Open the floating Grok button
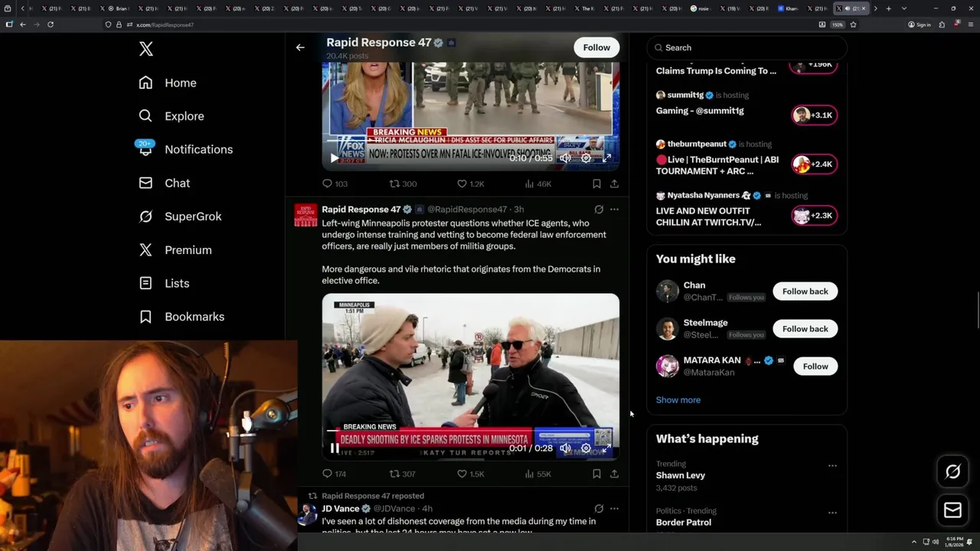Image resolution: width=980 pixels, height=551 pixels. (x=952, y=472)
